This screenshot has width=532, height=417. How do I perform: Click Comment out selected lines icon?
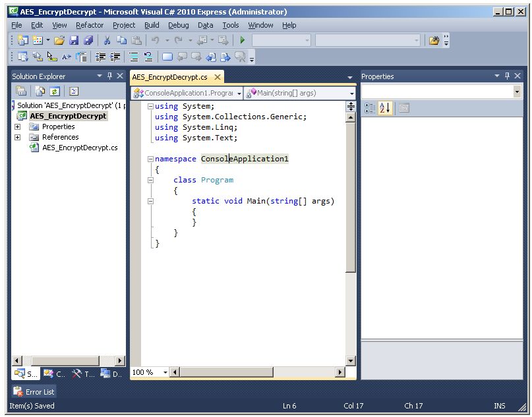tap(132, 57)
